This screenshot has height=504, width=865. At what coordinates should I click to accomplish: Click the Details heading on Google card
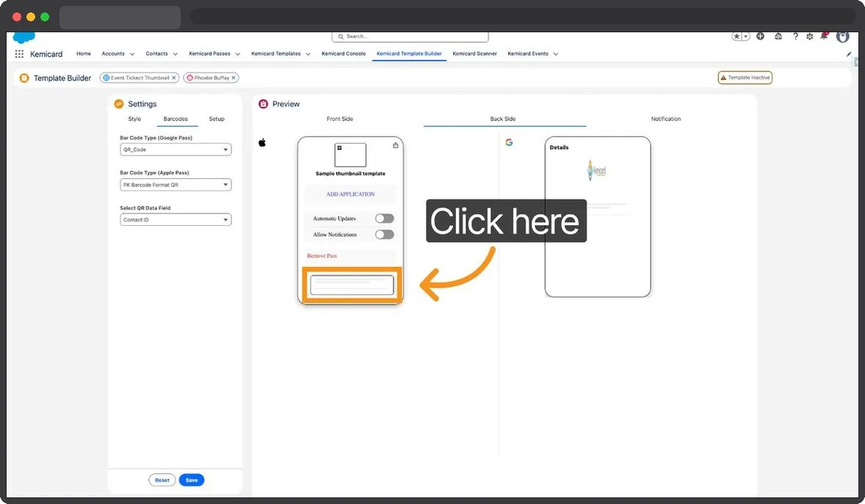point(559,147)
